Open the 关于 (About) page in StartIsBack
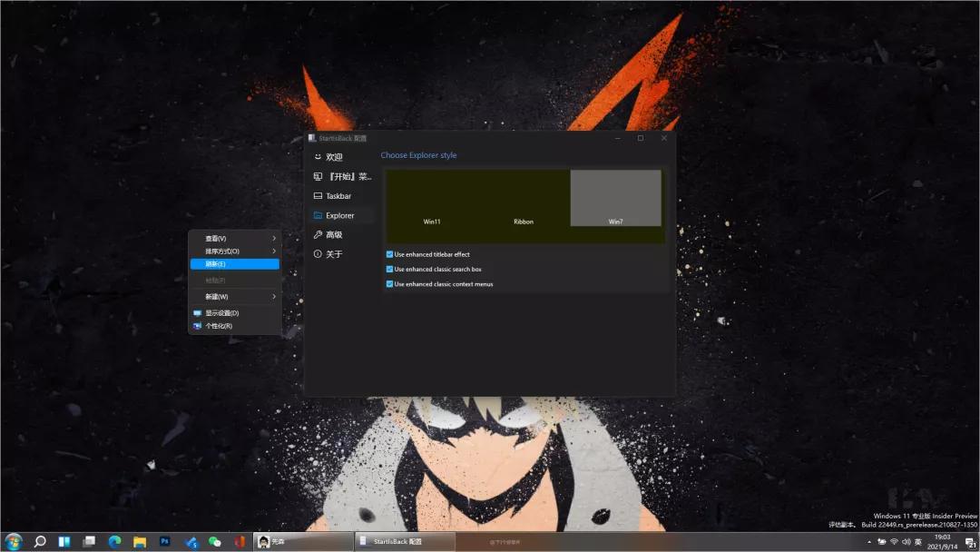The width and height of the screenshot is (980, 552). 333,253
